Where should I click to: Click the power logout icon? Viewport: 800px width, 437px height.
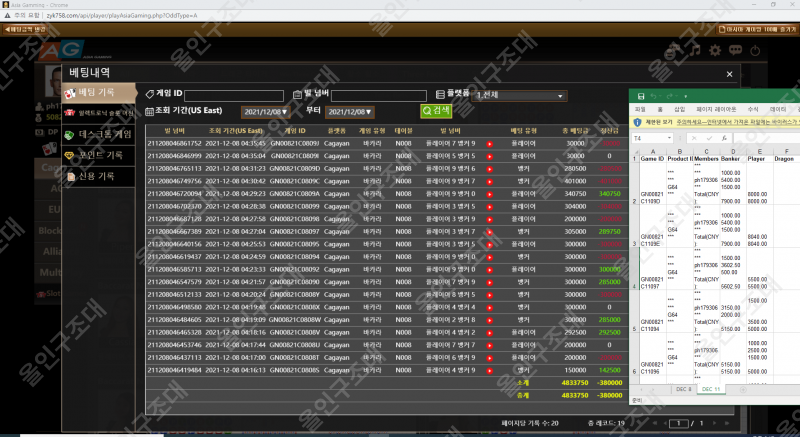755,50
